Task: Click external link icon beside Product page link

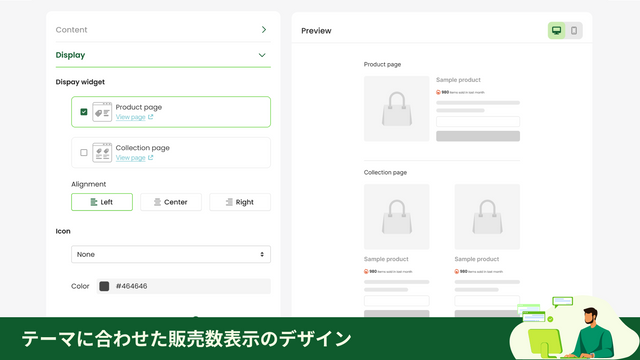Action: click(x=151, y=117)
